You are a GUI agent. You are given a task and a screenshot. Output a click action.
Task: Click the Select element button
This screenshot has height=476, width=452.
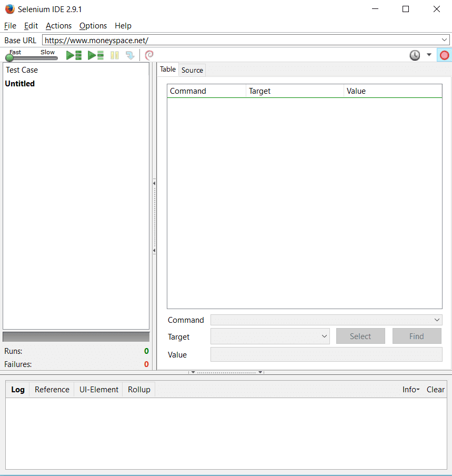coord(360,336)
